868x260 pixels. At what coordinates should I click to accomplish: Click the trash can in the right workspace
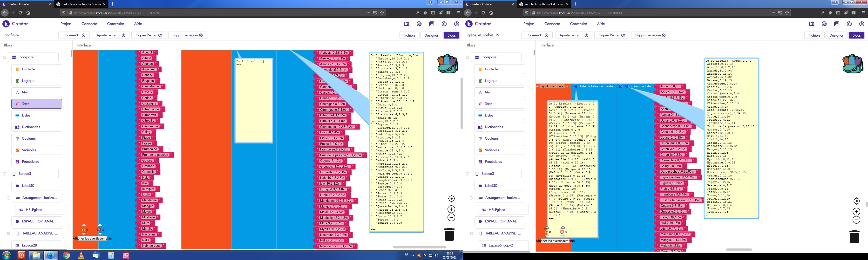pyautogui.click(x=854, y=236)
